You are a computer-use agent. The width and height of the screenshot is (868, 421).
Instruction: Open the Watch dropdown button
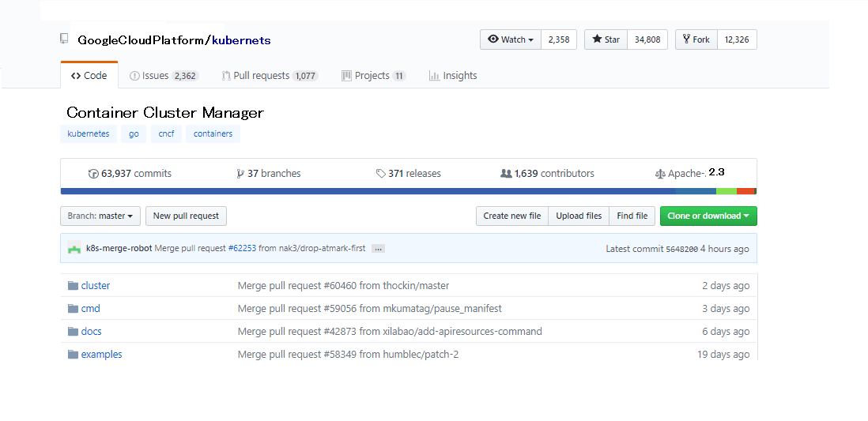pos(511,39)
